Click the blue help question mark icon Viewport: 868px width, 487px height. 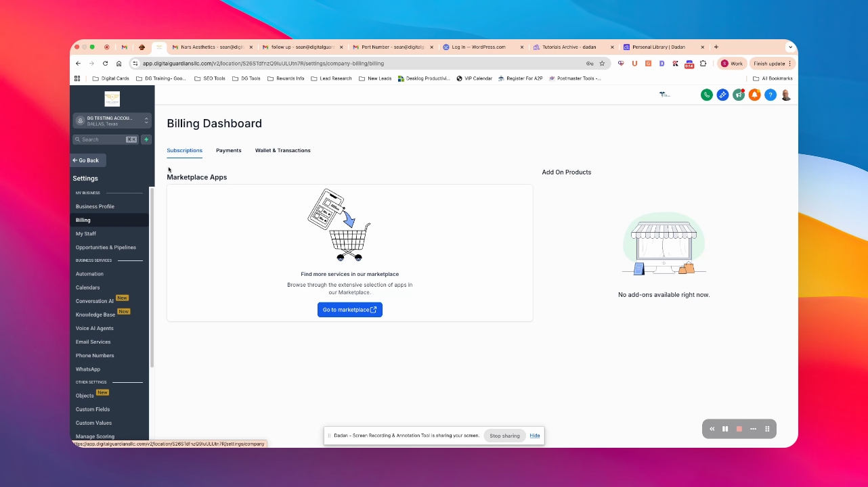tap(770, 95)
